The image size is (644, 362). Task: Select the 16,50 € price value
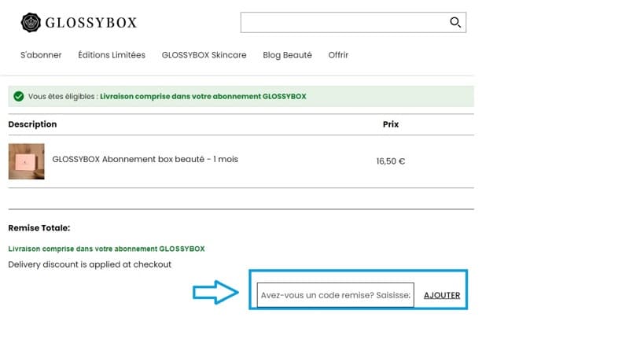tap(391, 161)
